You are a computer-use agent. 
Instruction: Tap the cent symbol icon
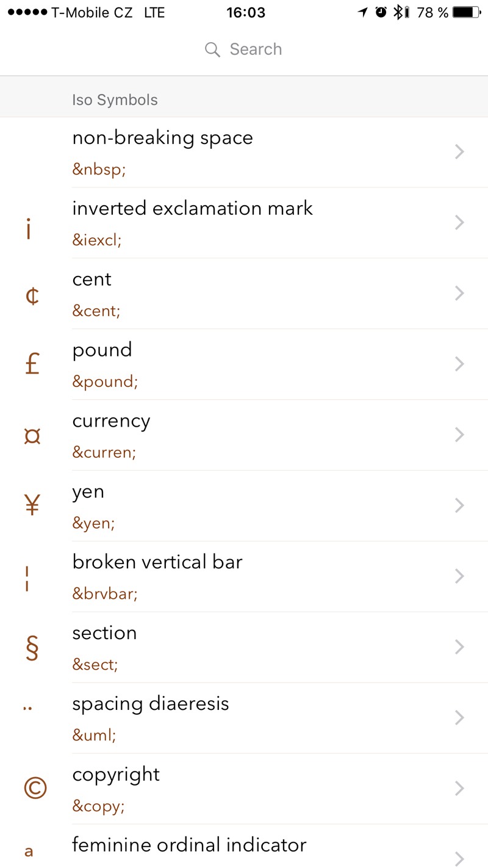click(32, 296)
